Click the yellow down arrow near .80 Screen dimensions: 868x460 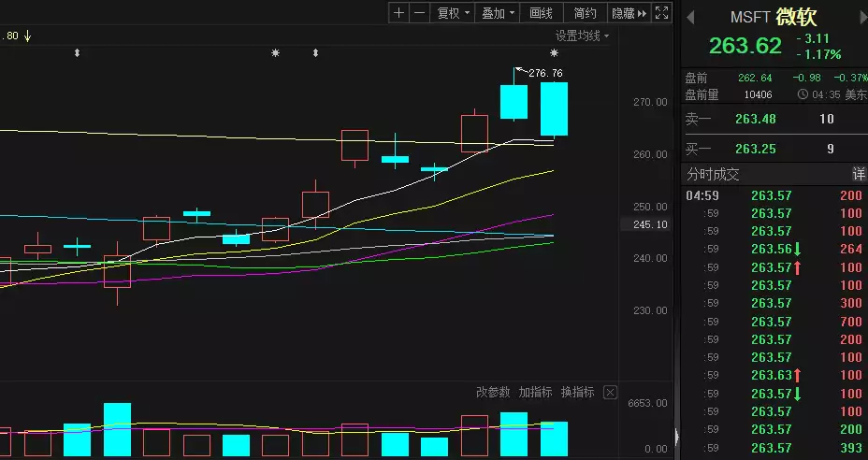pos(28,36)
